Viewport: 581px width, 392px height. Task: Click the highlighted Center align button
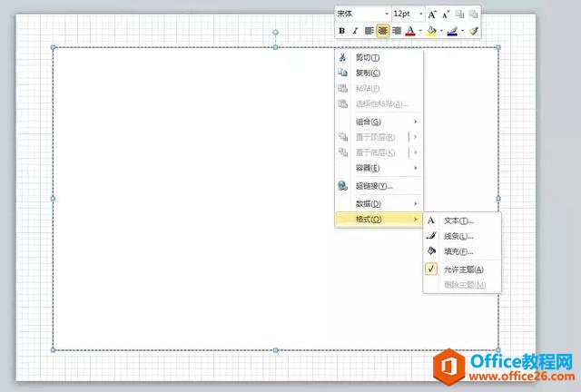[383, 31]
